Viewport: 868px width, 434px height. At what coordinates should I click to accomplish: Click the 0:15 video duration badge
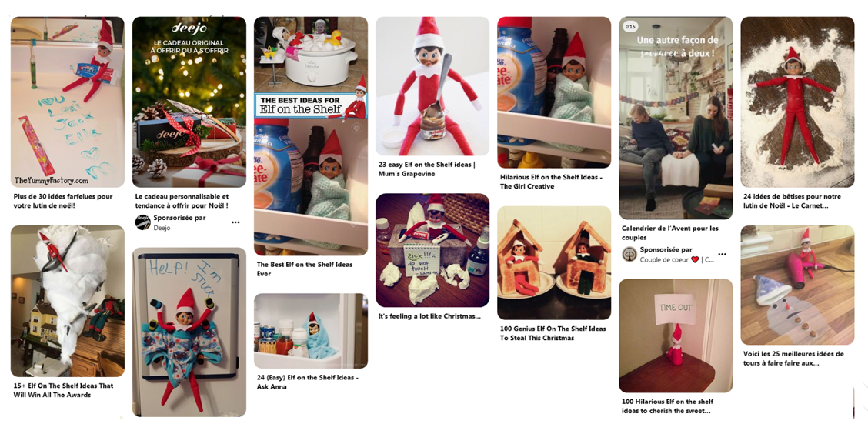point(630,26)
